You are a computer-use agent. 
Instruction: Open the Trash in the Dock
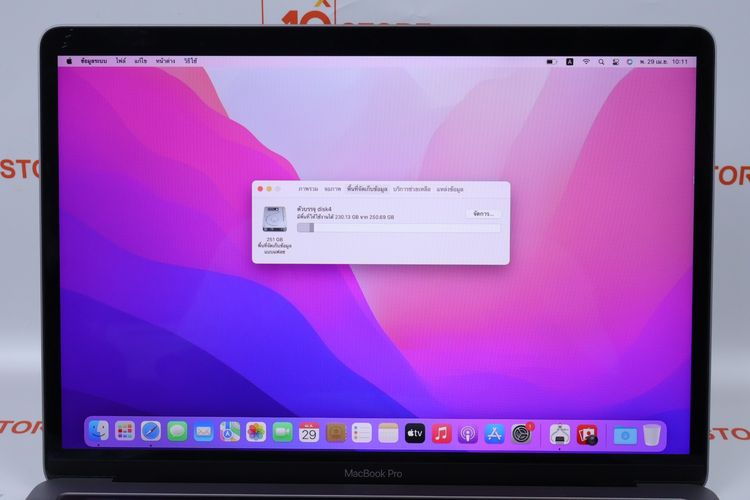[651, 435]
